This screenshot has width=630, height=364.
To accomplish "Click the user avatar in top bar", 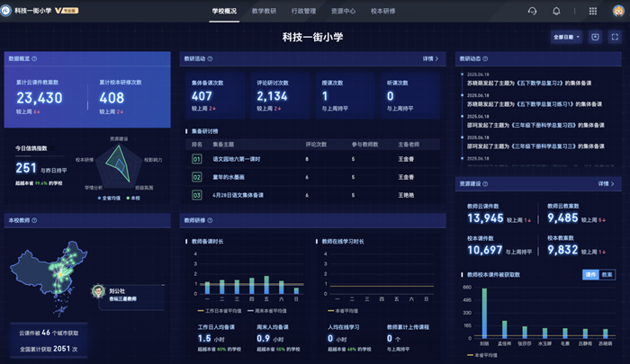I will point(616,11).
